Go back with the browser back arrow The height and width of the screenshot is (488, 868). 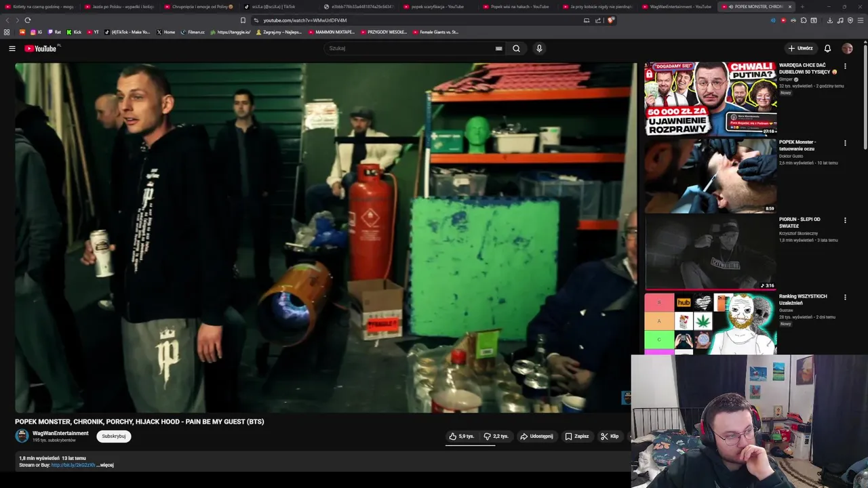(x=7, y=20)
